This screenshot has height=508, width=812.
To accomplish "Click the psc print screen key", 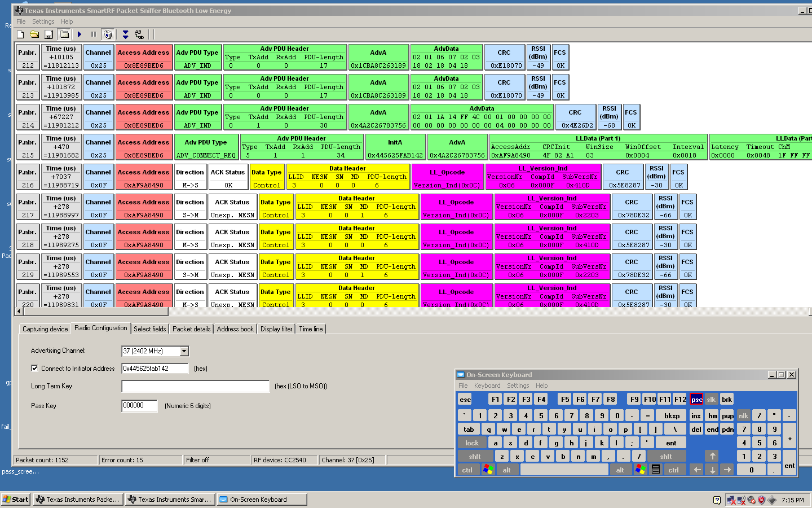I will tap(697, 400).
